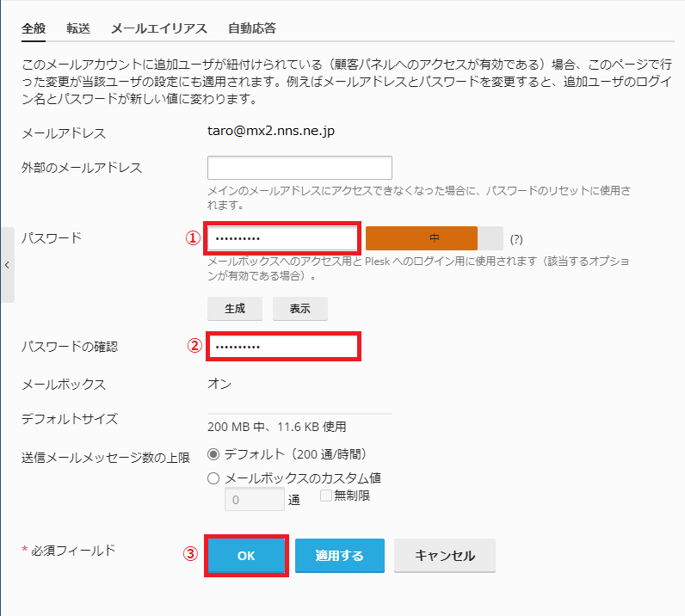Switch to the 全般 tab
Screen dimensions: 685x616
(x=34, y=28)
